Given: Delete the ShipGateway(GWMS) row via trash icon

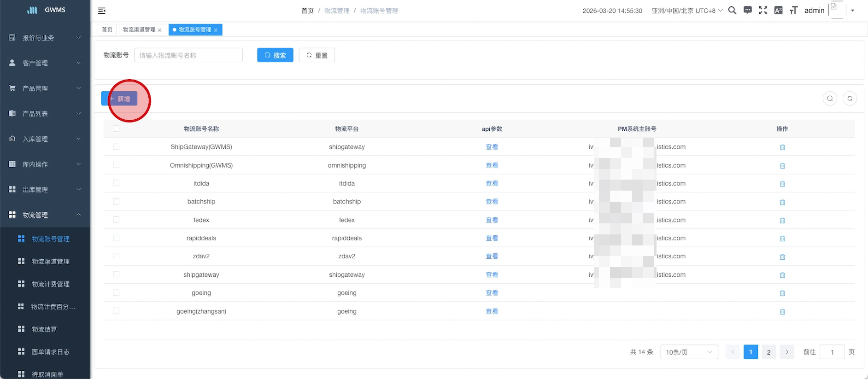Looking at the screenshot, I should coord(782,147).
